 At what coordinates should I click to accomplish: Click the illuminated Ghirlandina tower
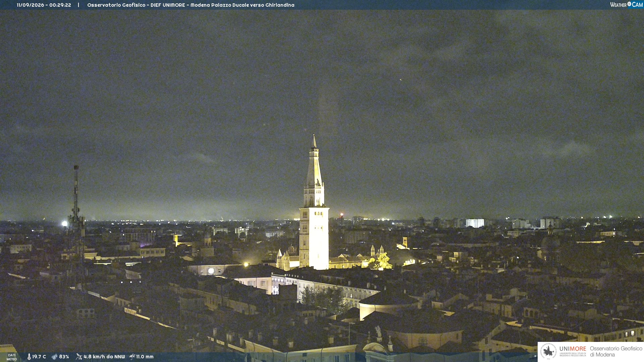314,204
